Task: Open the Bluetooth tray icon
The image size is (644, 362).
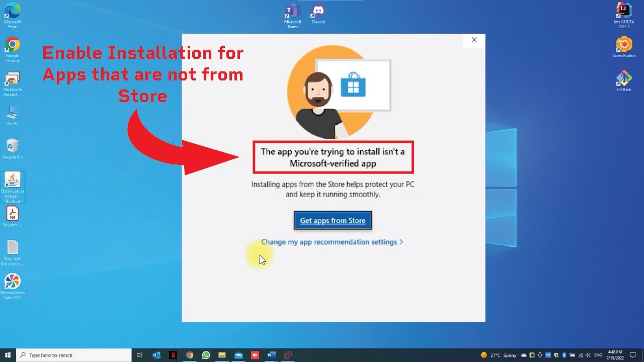Action: pyautogui.click(x=564, y=355)
